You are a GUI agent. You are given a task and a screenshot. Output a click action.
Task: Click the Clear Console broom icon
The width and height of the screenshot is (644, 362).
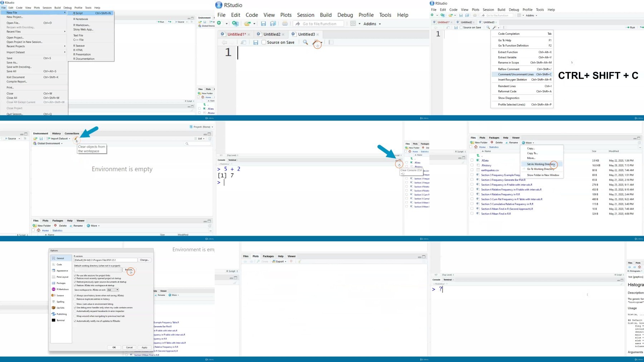point(399,164)
